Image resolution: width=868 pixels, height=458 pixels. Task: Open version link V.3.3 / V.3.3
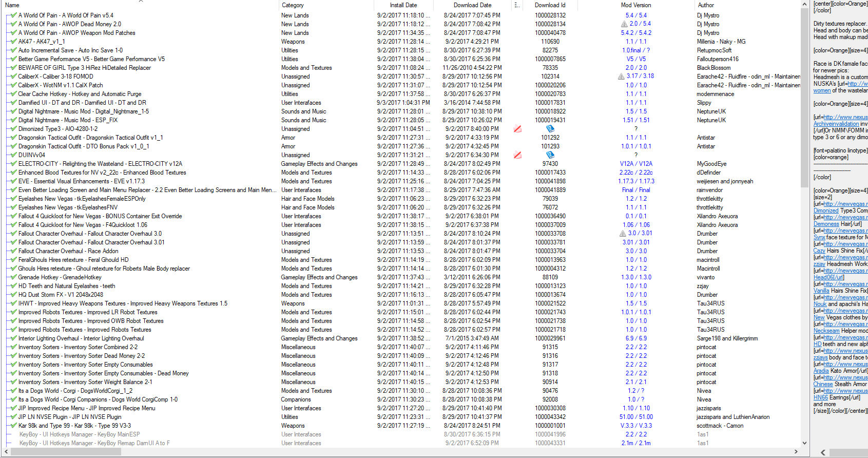pos(636,426)
